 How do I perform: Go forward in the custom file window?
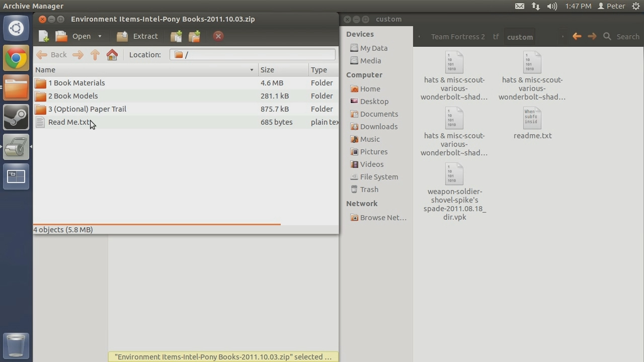[x=592, y=36]
